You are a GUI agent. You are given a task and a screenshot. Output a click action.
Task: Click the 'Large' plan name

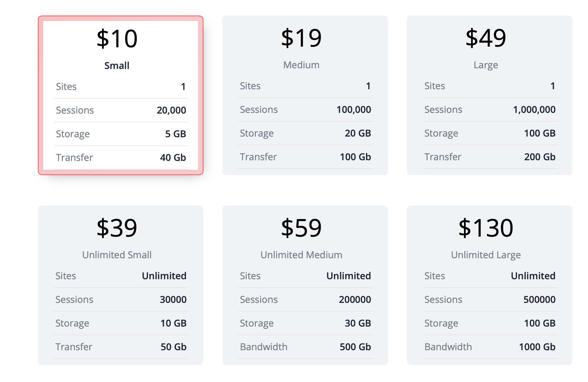(486, 65)
